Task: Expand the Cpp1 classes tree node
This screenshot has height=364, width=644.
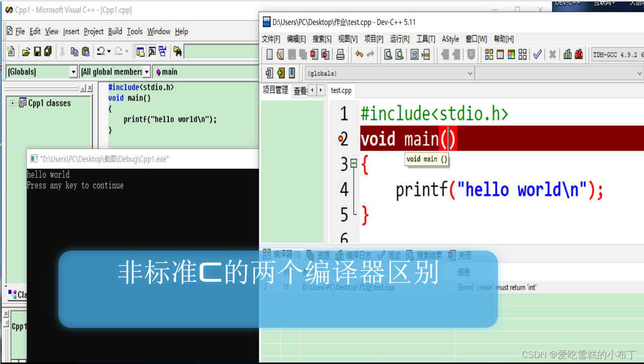Action: [x=12, y=103]
